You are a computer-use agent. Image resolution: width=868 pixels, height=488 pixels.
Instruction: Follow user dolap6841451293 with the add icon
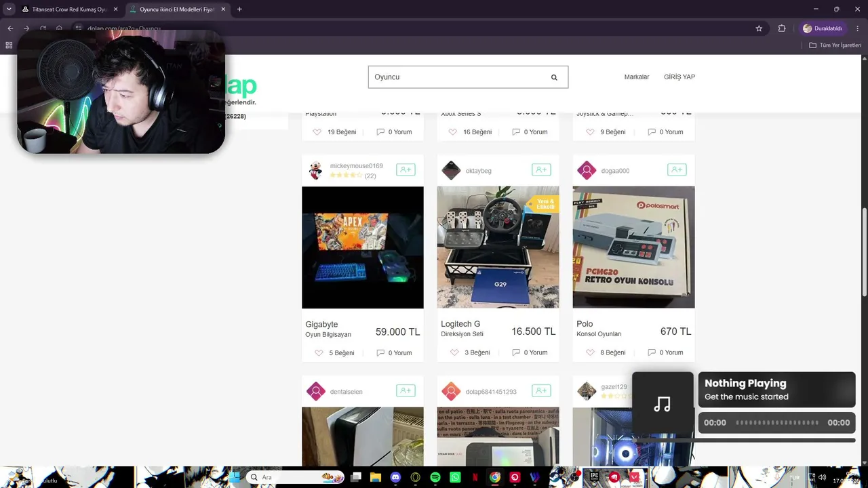pyautogui.click(x=541, y=390)
